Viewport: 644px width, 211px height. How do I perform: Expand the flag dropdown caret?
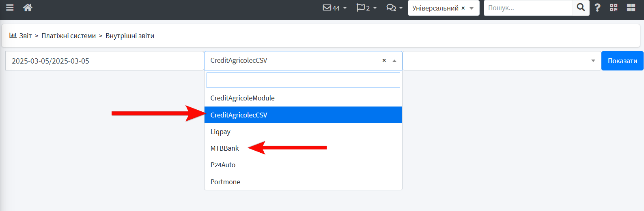375,8
